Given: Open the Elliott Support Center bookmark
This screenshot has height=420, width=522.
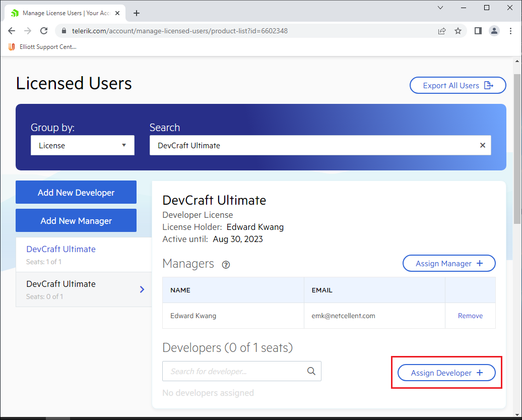Looking at the screenshot, I should pyautogui.click(x=43, y=47).
